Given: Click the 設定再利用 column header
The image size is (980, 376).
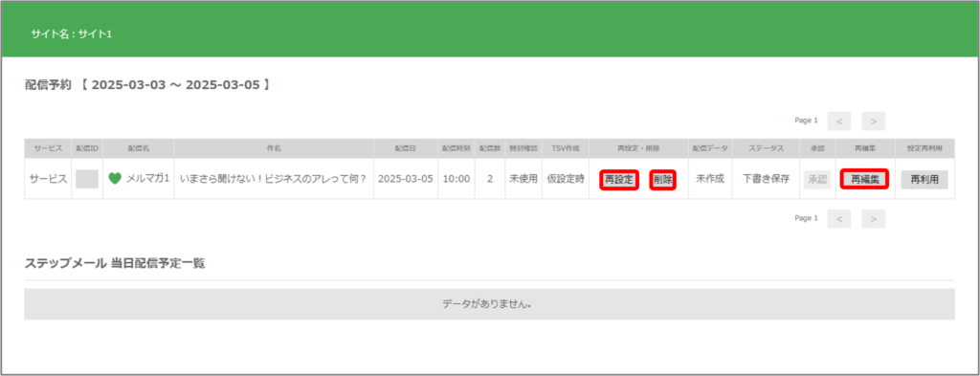Looking at the screenshot, I should pyautogui.click(x=925, y=148).
